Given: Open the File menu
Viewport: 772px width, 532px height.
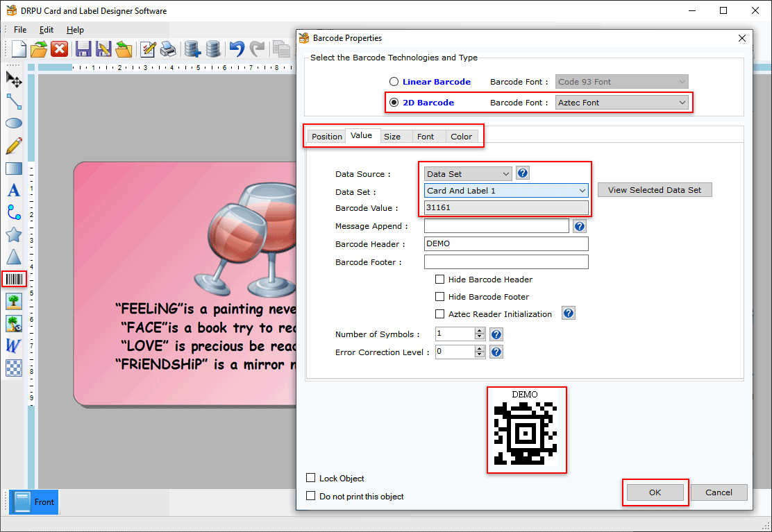Looking at the screenshot, I should 20,30.
